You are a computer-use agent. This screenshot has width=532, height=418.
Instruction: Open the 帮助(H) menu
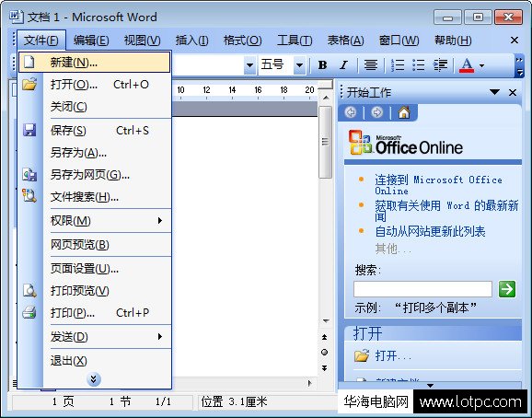[453, 41]
